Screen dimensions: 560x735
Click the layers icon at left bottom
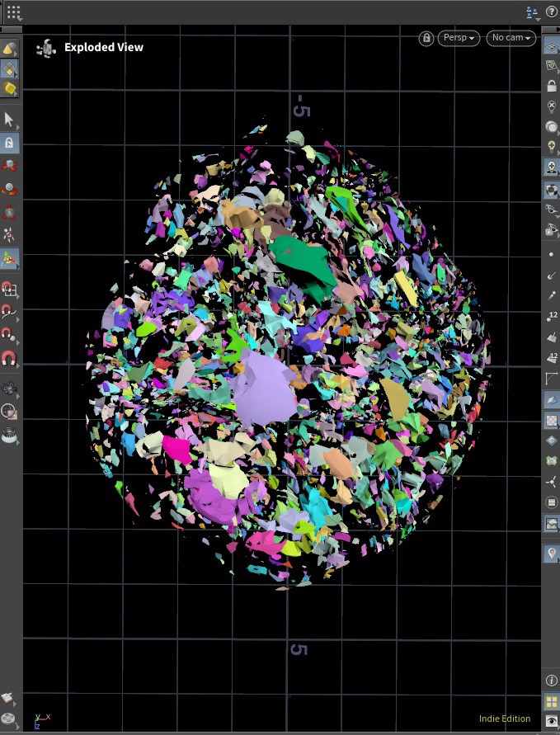point(8,698)
